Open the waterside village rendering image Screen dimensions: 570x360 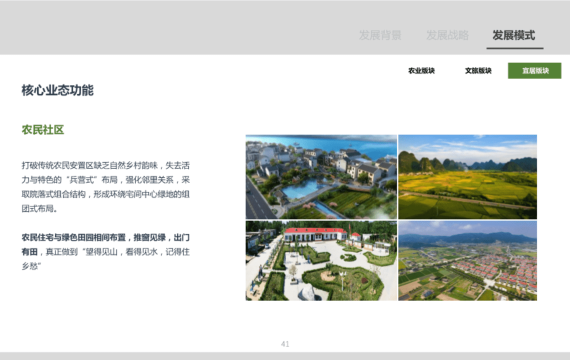(x=321, y=177)
